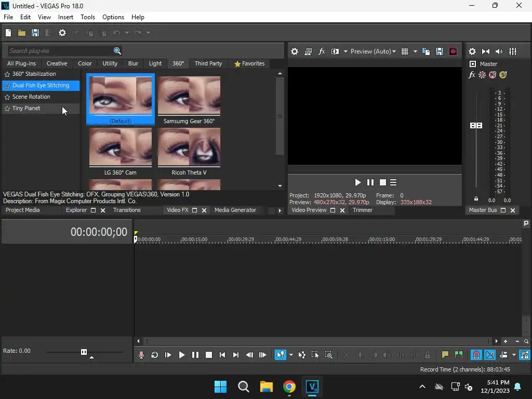
Task: Toggle Automatic Crossfades button
Action: 490,355
